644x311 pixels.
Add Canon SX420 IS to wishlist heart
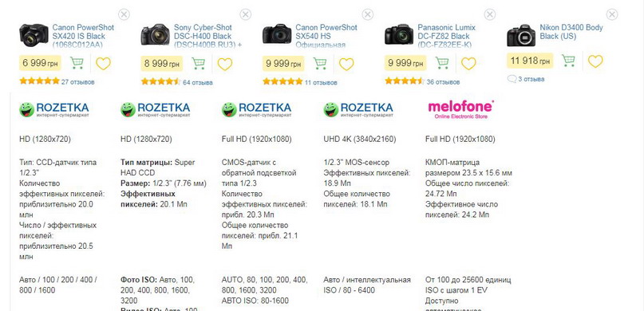(103, 64)
